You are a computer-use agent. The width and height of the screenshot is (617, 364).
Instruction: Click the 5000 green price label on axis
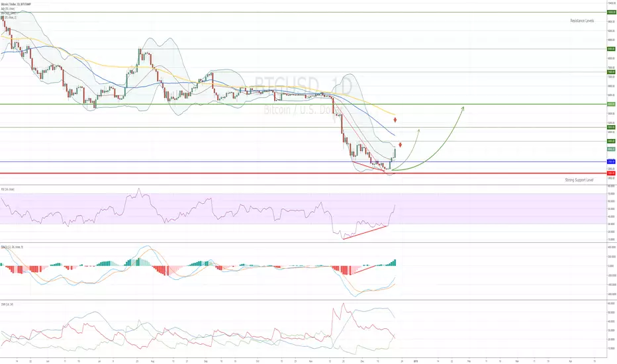point(611,127)
